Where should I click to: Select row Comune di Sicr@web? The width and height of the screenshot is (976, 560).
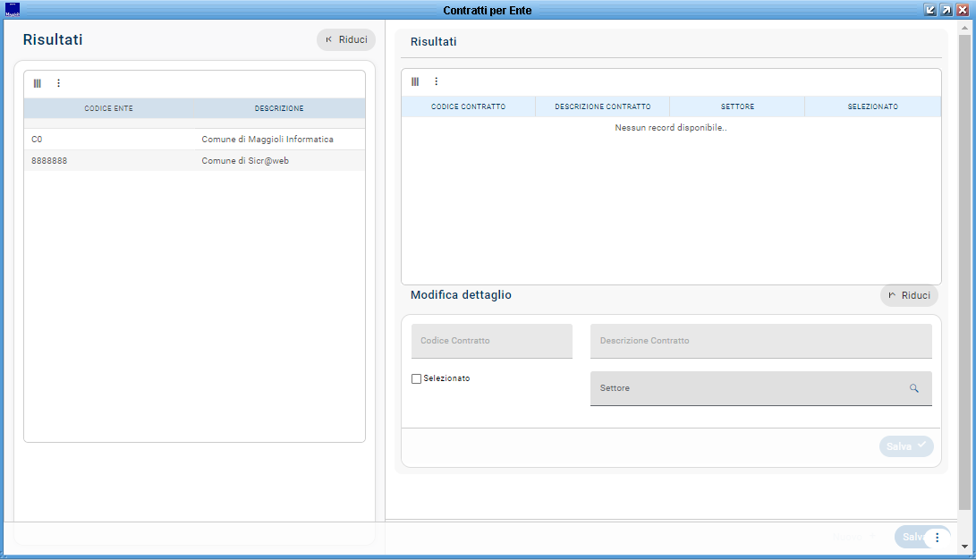pyautogui.click(x=194, y=160)
